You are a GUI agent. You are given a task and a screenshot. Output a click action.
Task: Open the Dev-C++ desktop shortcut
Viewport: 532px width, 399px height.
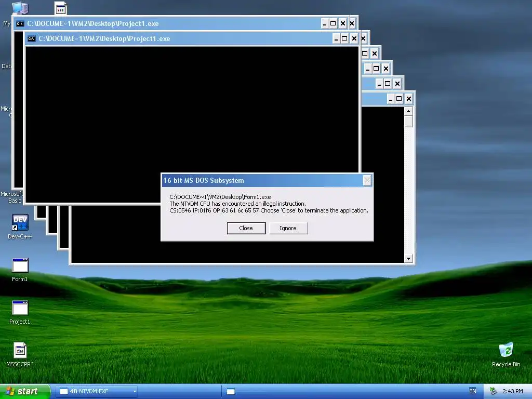pyautogui.click(x=20, y=227)
